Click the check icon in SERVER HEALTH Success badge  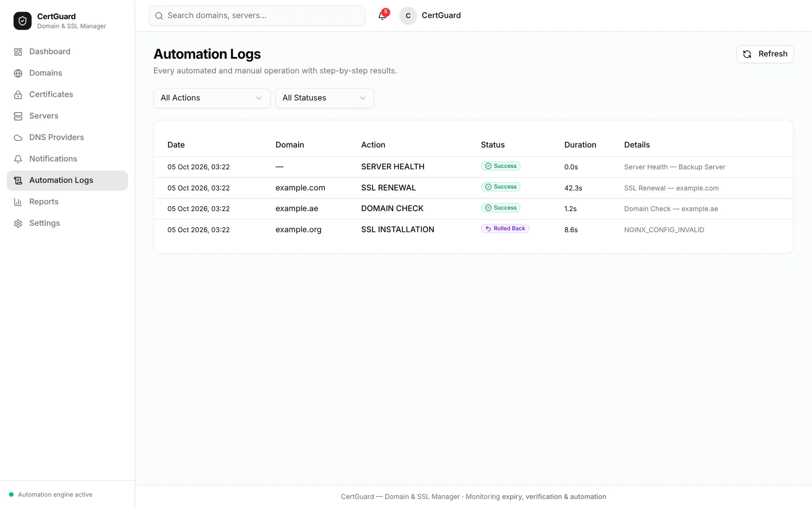488,166
